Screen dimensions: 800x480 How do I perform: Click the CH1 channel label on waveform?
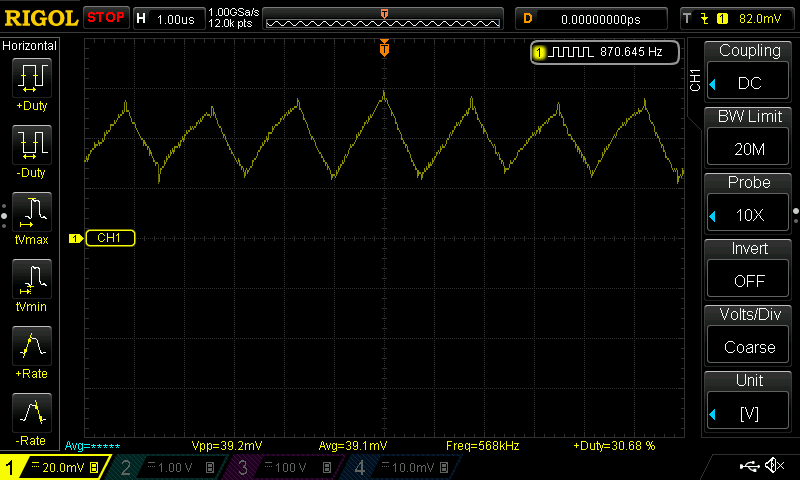110,238
